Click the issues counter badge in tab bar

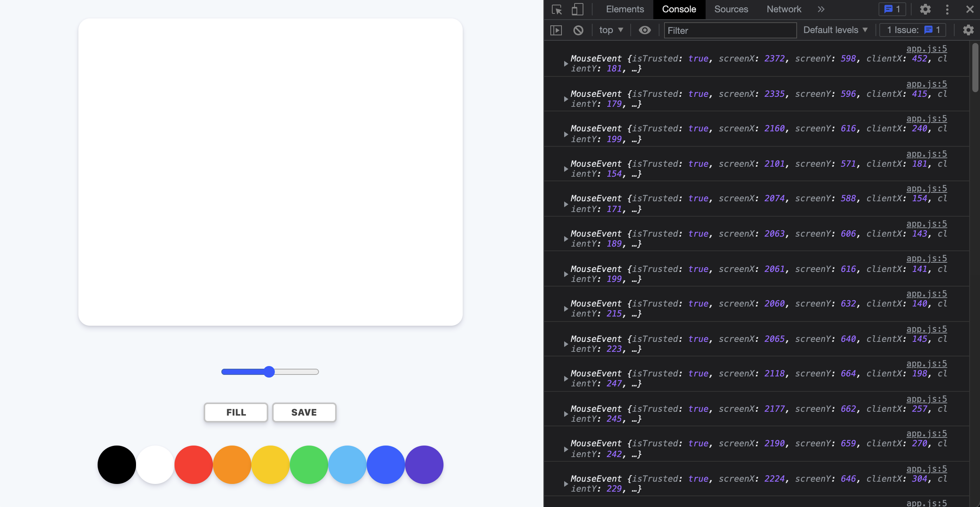(892, 10)
